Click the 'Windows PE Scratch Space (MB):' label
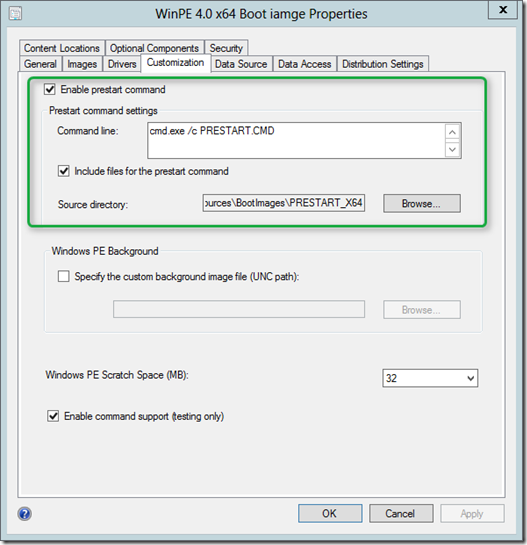Image resolution: width=527 pixels, height=545 pixels. [x=117, y=375]
